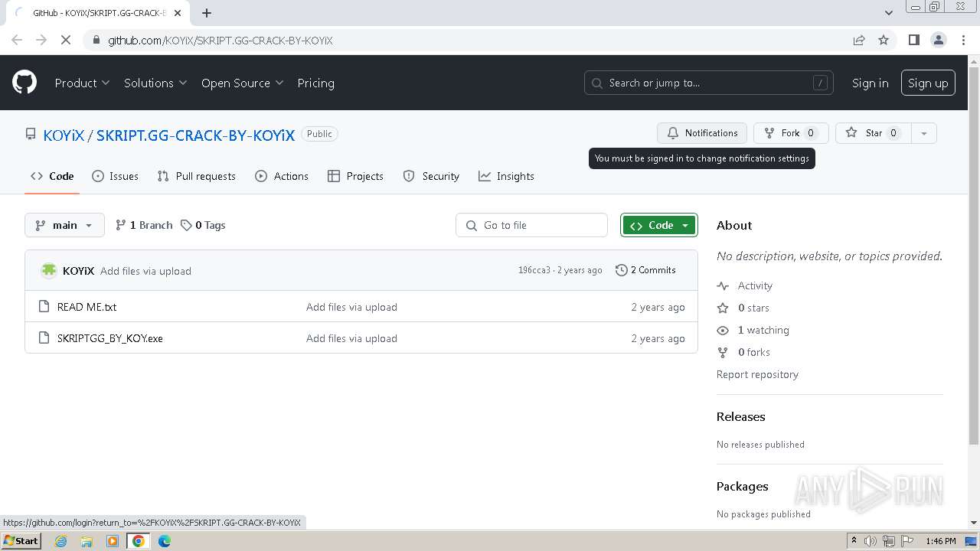Viewport: 980px width, 551px height.
Task: Click the address bar URL
Action: tap(220, 40)
